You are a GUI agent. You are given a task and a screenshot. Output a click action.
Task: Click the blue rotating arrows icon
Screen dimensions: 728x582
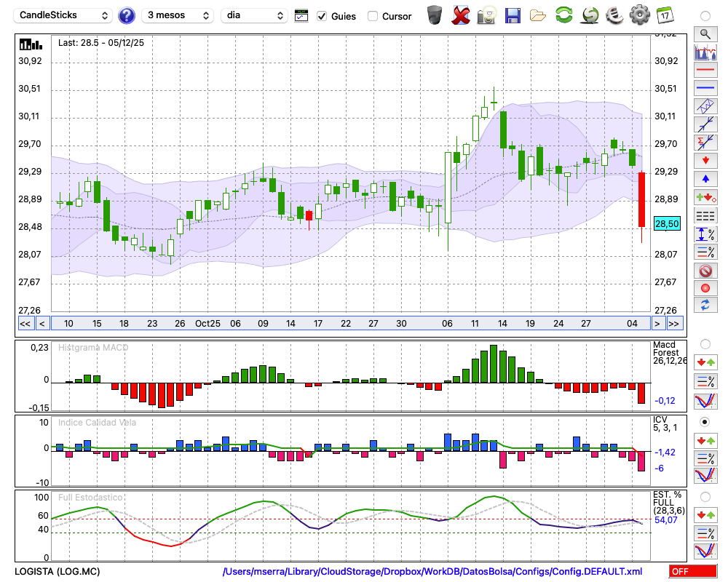tap(705, 306)
